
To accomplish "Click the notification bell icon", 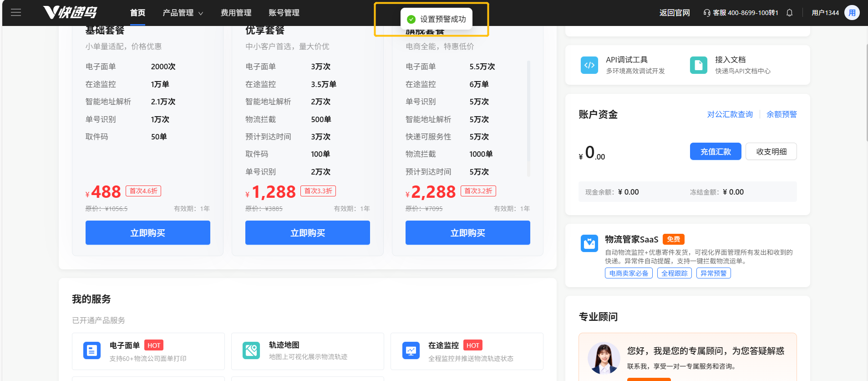I will click(789, 13).
